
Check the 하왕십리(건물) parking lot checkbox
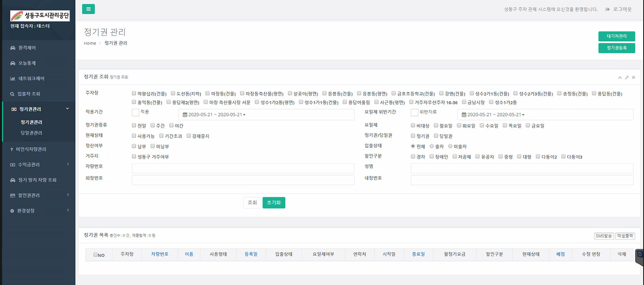(x=134, y=93)
